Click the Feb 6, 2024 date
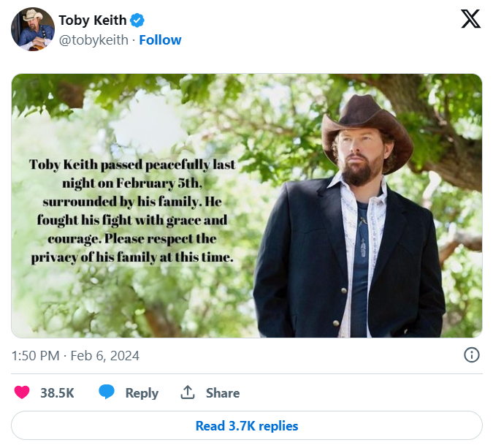 click(x=104, y=356)
